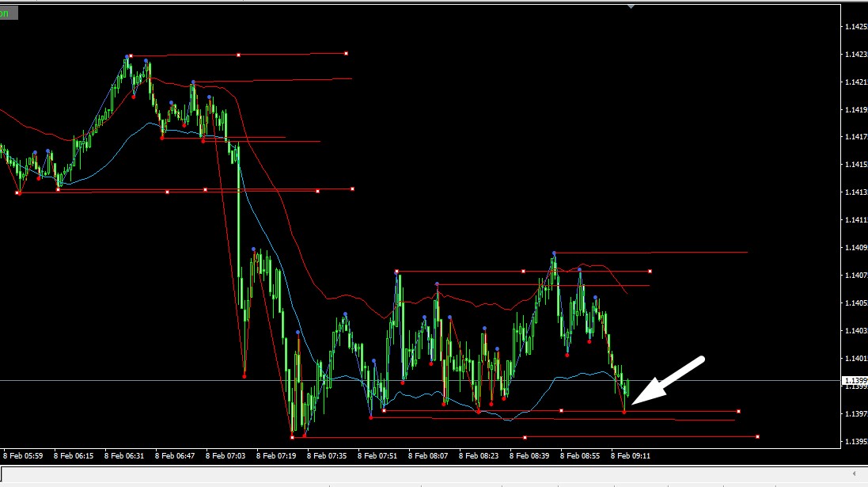This screenshot has height=487, width=868.
Task: Click the 1.1409 price axis label
Action: click(x=856, y=248)
